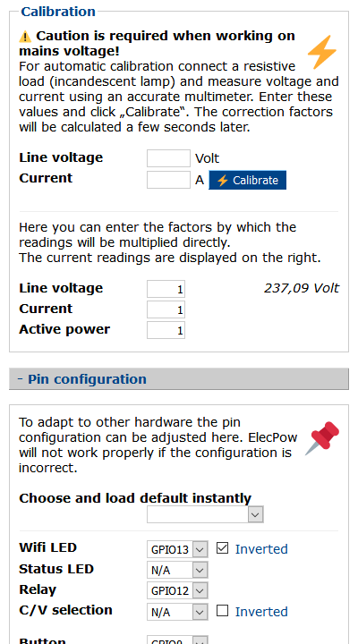Viewport: 358px width, 644px height.
Task: Toggle the Wifi LED Inverted checkbox
Action: click(222, 548)
